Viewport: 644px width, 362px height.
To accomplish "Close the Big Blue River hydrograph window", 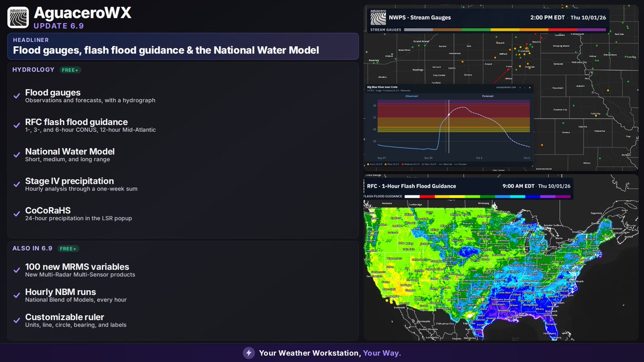I will tap(530, 87).
